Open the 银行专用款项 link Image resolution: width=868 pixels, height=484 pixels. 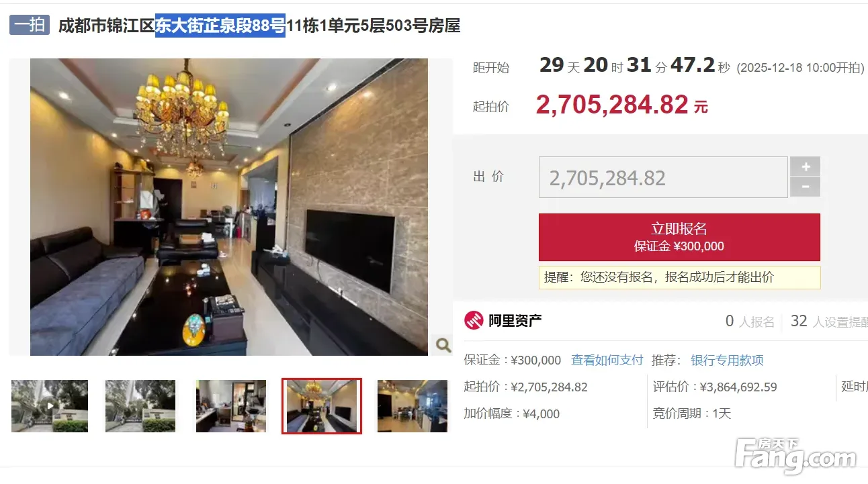727,360
